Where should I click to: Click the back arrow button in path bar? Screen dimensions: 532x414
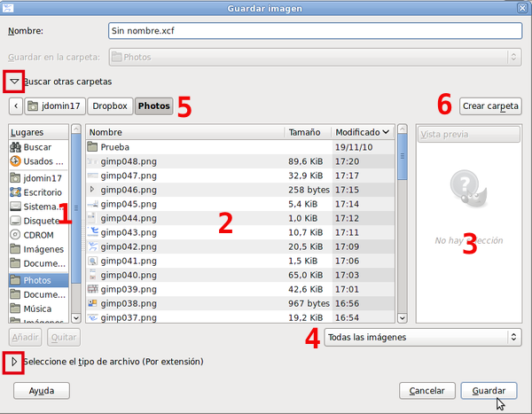tap(16, 106)
